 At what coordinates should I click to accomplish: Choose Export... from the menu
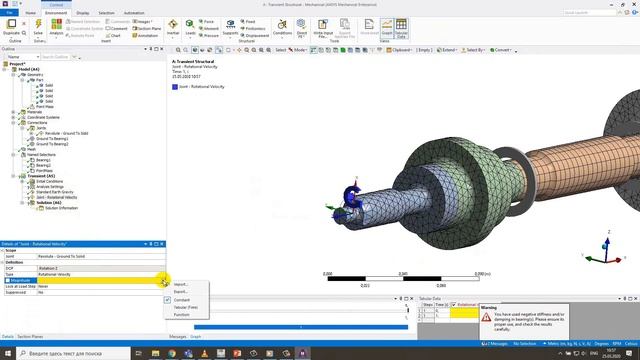pos(181,291)
